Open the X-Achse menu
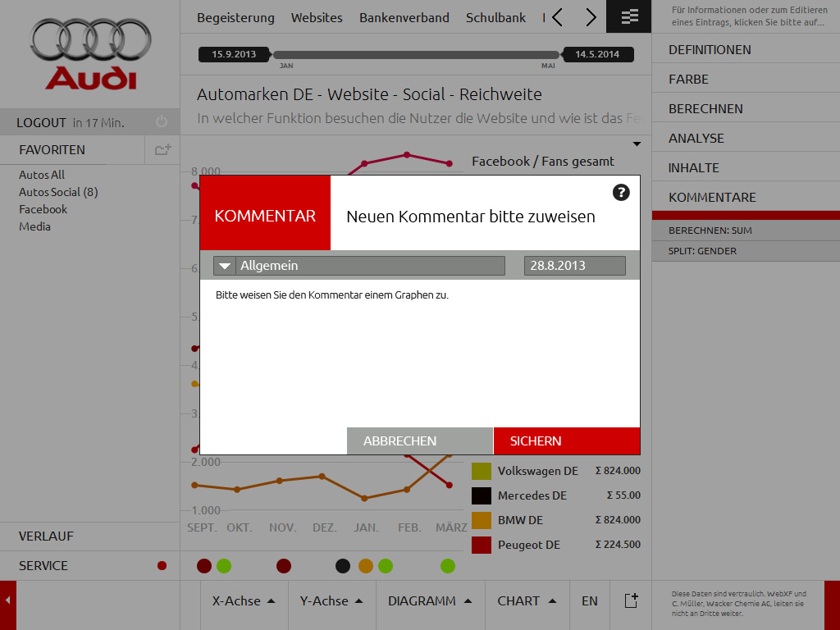This screenshot has width=840, height=630. [244, 601]
